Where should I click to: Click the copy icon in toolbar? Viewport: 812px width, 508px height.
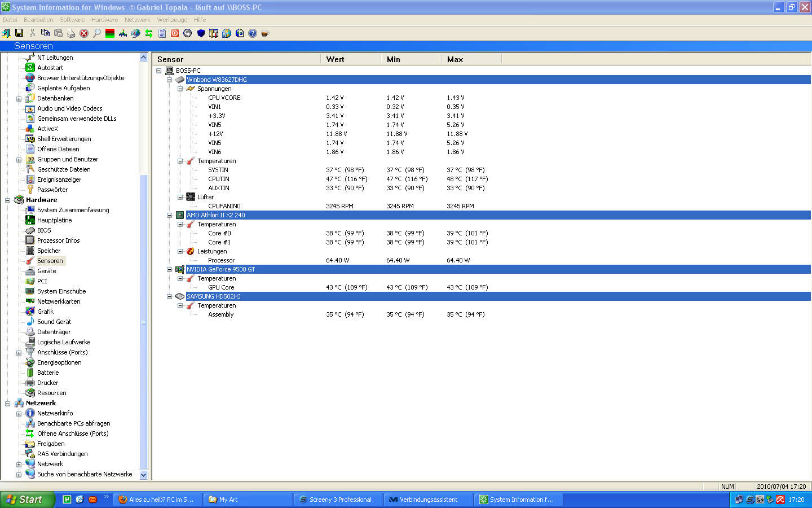[x=45, y=33]
